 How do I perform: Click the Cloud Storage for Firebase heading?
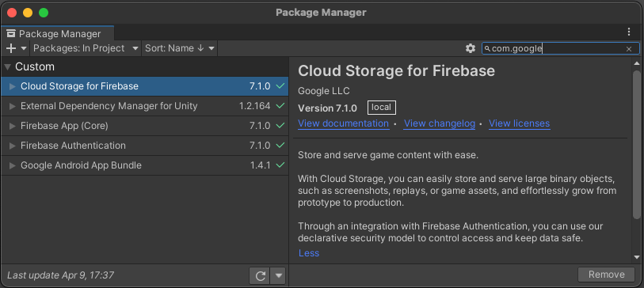click(396, 71)
